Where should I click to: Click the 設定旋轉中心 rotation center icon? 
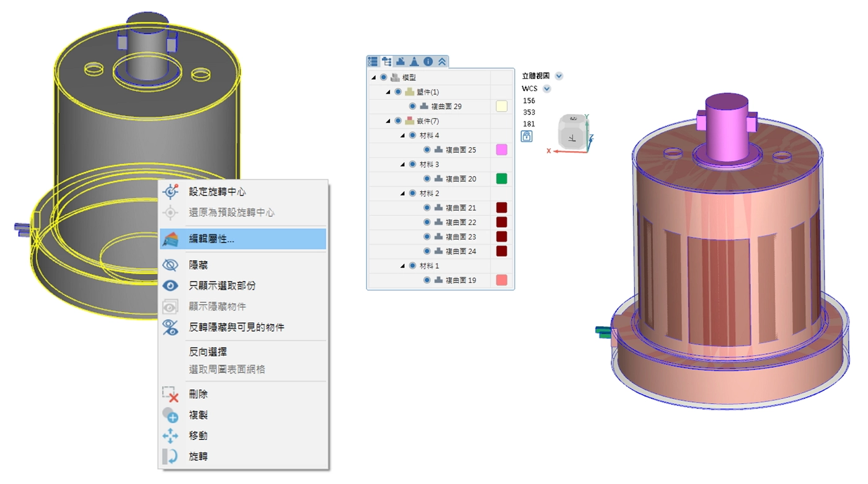click(x=170, y=192)
